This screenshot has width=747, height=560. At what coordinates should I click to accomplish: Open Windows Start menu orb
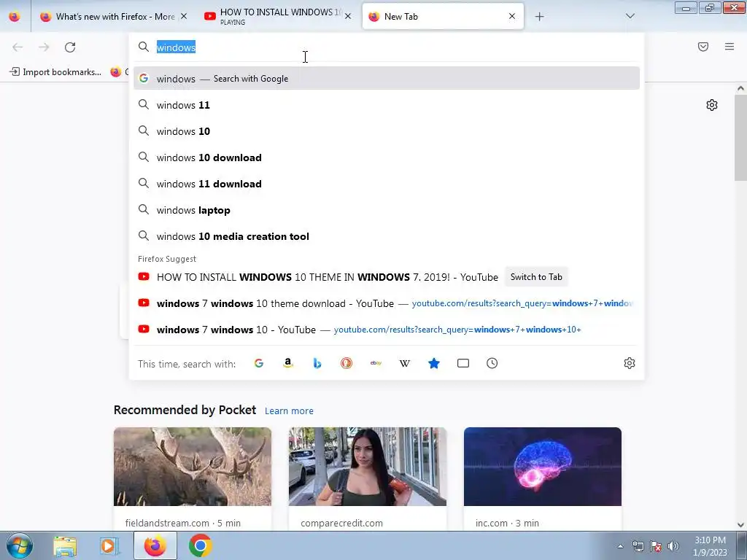pos(20,545)
